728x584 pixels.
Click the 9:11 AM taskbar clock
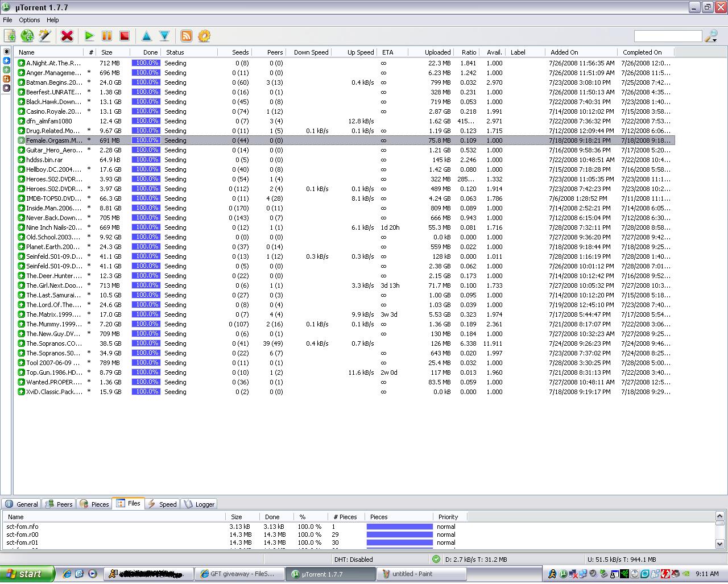pyautogui.click(x=707, y=574)
